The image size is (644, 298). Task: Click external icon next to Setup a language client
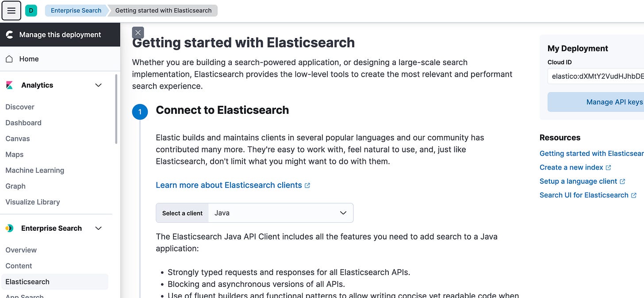622,181
